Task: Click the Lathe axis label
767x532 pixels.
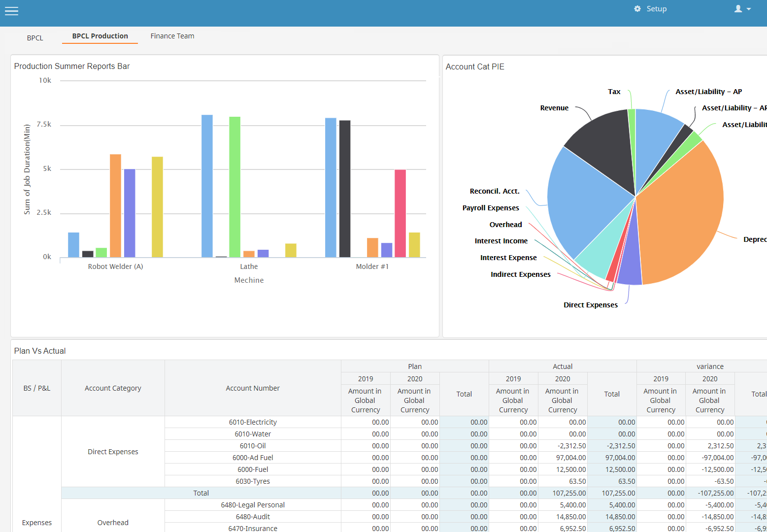Action: coord(249,266)
